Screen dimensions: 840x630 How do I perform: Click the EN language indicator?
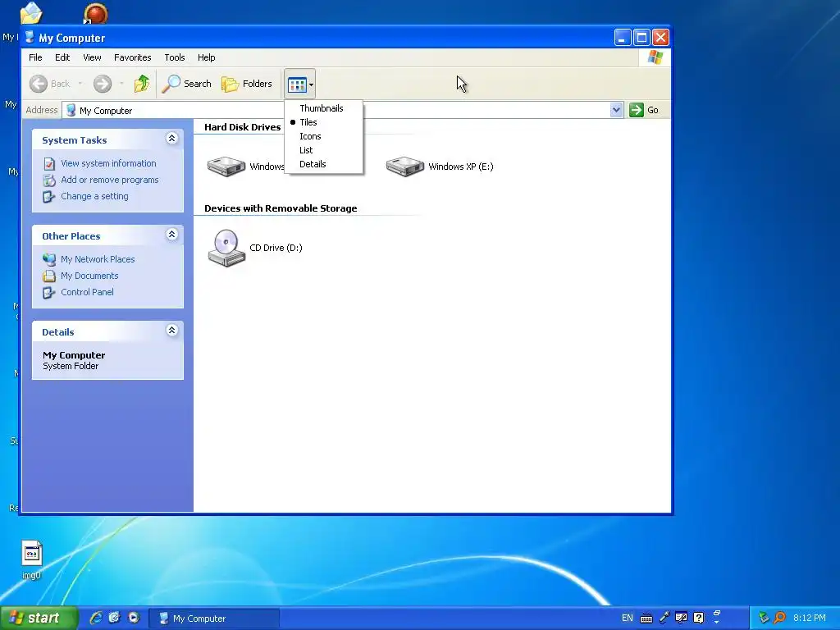click(628, 618)
